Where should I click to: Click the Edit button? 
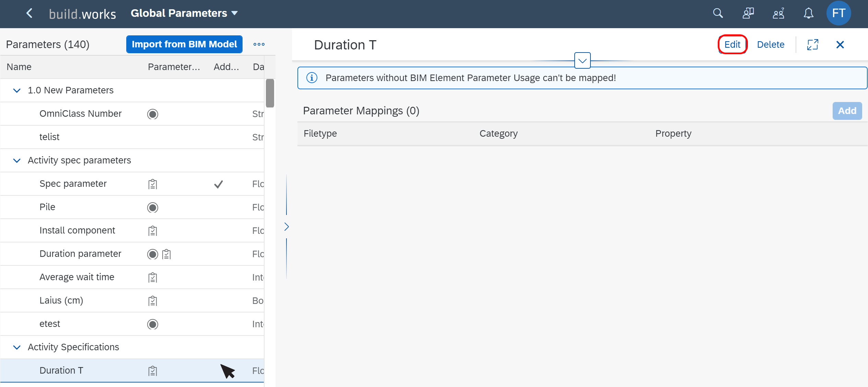tap(732, 44)
